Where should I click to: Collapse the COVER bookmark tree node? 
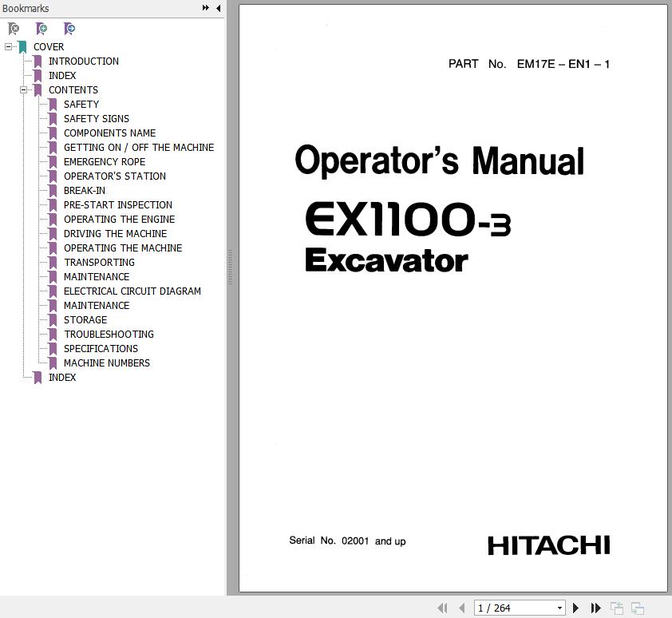[8, 47]
